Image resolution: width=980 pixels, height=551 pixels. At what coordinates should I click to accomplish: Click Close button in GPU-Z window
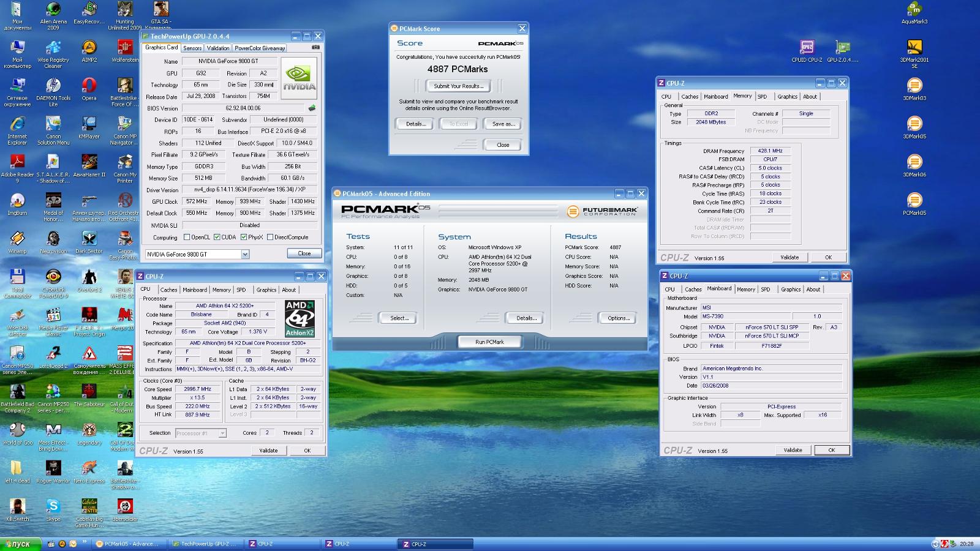click(x=304, y=253)
